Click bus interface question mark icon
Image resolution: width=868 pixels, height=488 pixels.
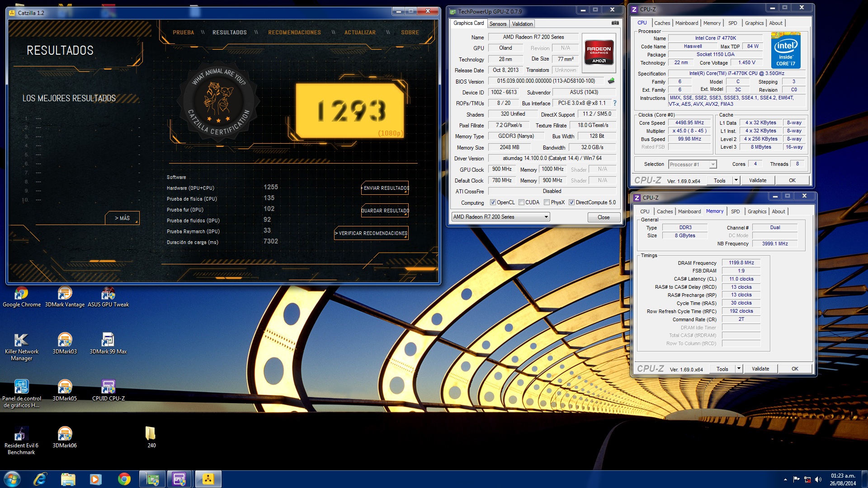pos(615,103)
